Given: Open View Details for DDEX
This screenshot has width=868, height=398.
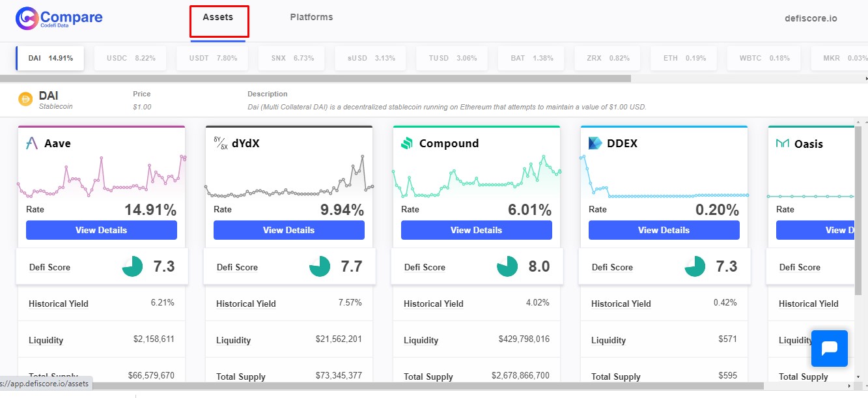Looking at the screenshot, I should (664, 230).
